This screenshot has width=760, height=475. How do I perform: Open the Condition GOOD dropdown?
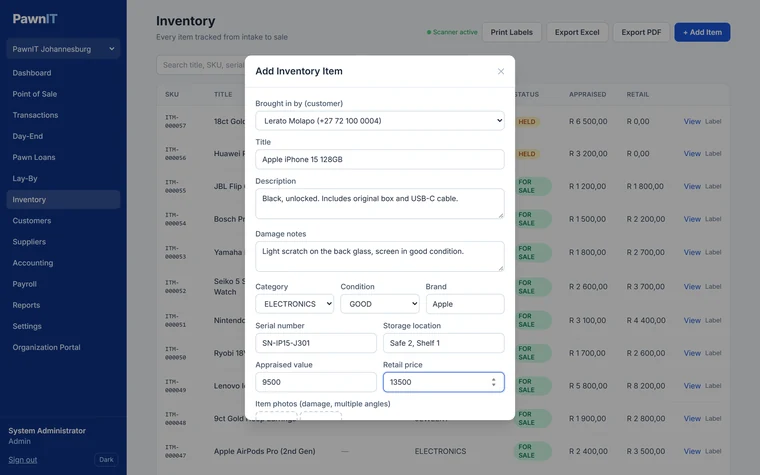coord(380,304)
